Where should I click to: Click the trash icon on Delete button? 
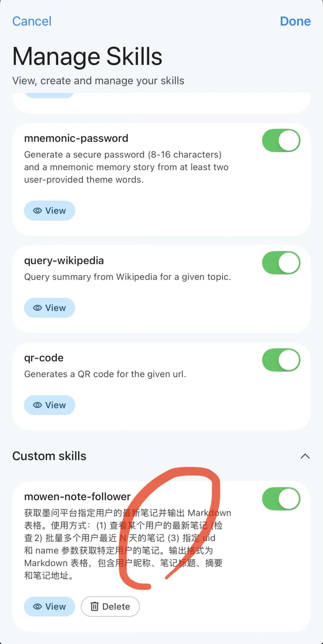95,607
